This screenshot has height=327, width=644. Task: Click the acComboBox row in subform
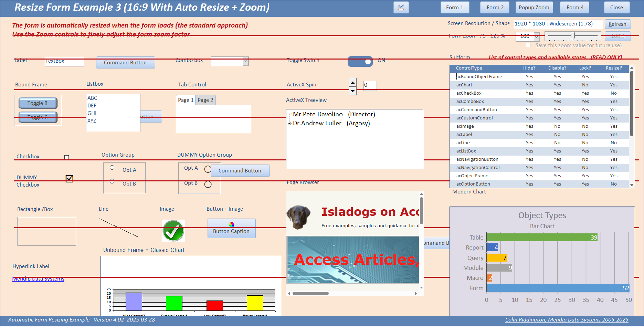click(x=539, y=102)
